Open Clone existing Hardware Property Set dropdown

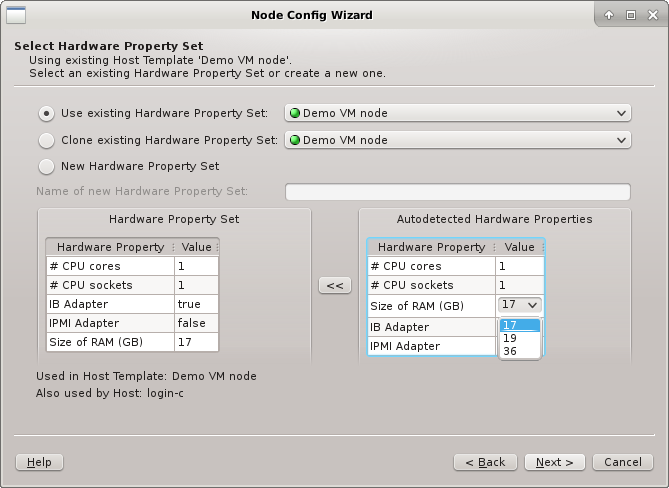(x=457, y=140)
